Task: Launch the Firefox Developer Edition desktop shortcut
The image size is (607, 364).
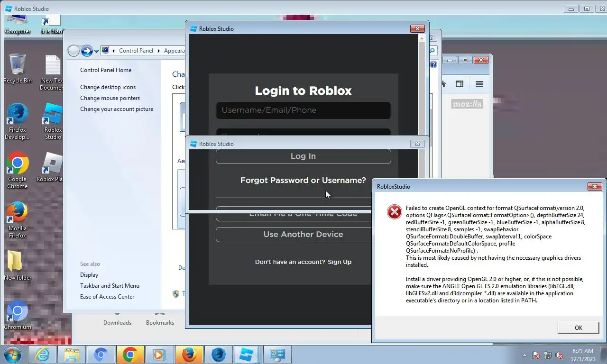Action: (x=18, y=122)
